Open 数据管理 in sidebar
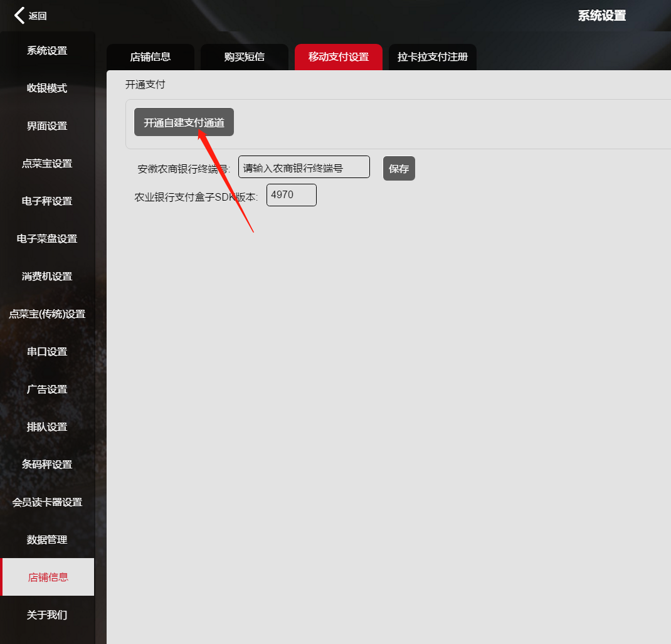Screen dimensions: 671x644 coord(47,540)
